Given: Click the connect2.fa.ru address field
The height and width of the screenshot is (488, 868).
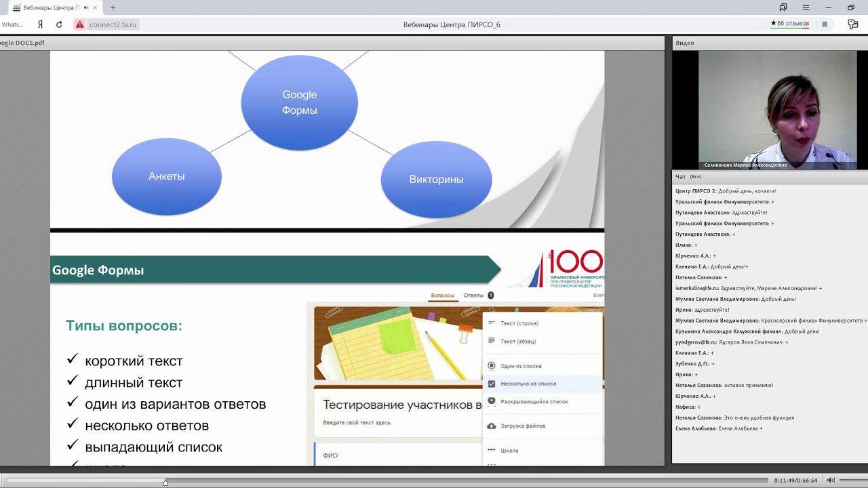Looking at the screenshot, I should [113, 24].
